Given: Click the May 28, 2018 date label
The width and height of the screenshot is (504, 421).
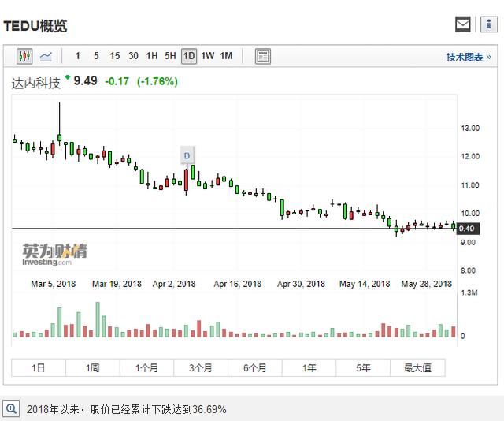Looking at the screenshot, I should (427, 284).
